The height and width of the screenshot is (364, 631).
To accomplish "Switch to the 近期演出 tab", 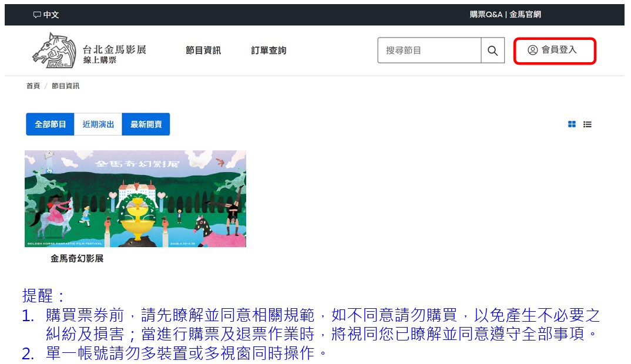I will click(98, 124).
